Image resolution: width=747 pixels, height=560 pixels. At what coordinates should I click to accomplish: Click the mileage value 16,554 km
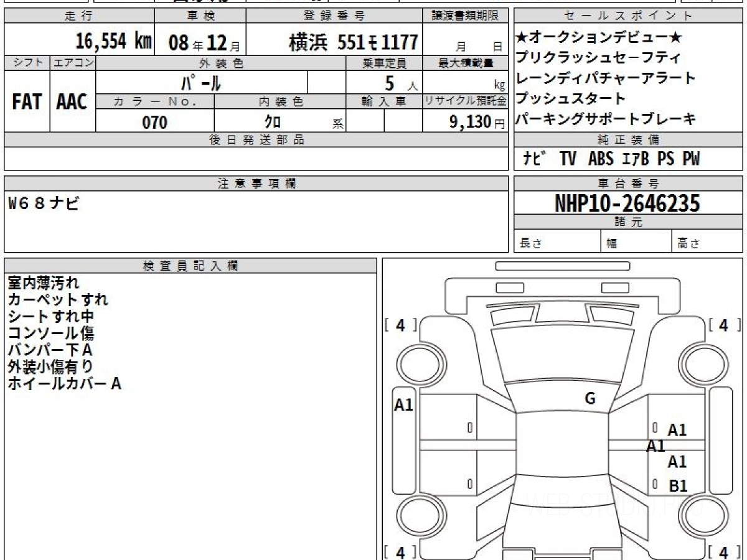coord(113,42)
